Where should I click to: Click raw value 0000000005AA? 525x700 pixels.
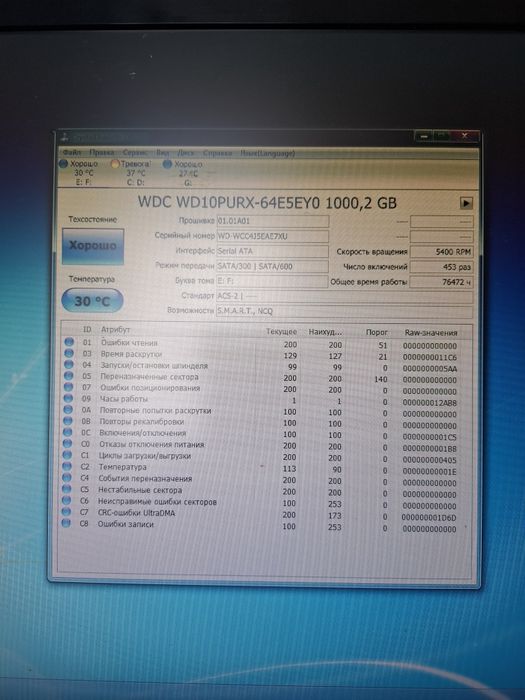[x=429, y=369]
